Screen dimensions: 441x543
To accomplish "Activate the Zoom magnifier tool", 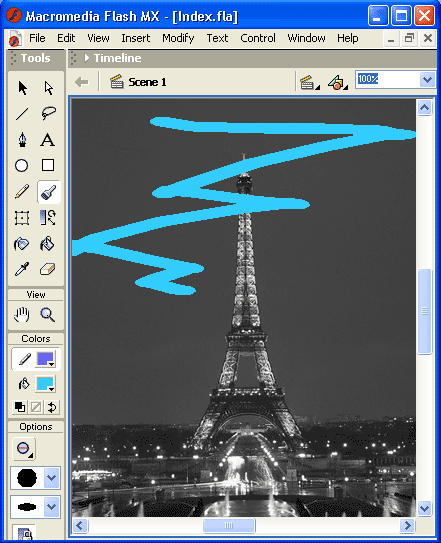I will (47, 315).
